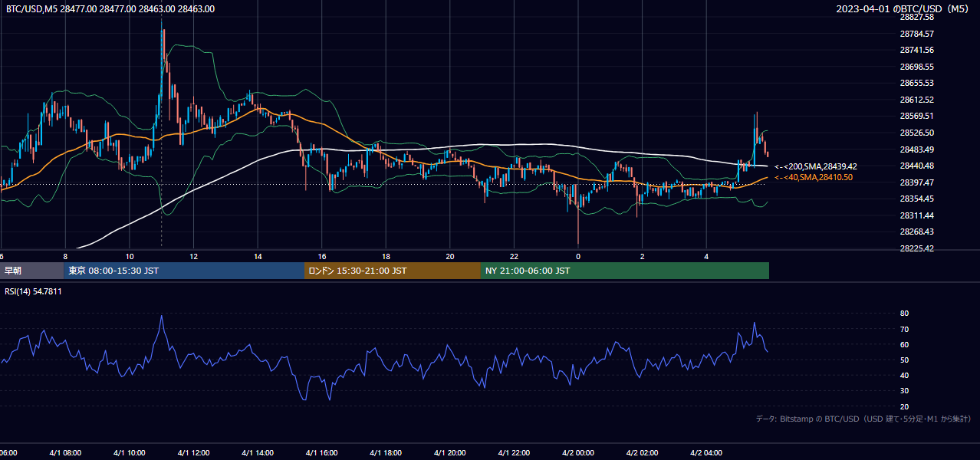Select the 4/1 20:00 time axis label
This screenshot has height=460, width=980.
pos(450,453)
